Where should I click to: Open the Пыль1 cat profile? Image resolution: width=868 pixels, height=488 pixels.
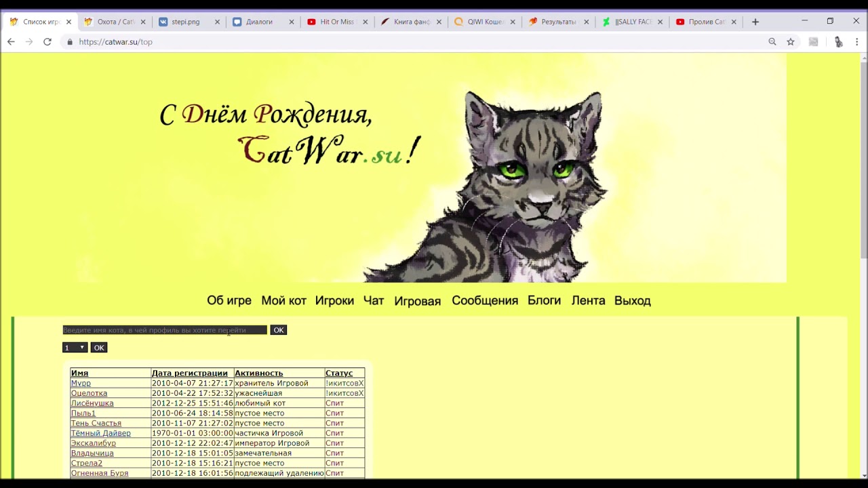83,413
